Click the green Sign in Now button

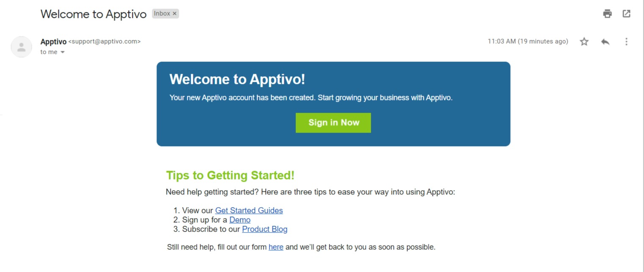333,122
